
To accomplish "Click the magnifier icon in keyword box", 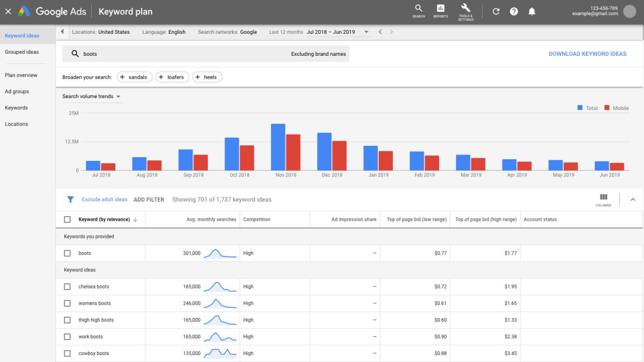I will pyautogui.click(x=75, y=54).
